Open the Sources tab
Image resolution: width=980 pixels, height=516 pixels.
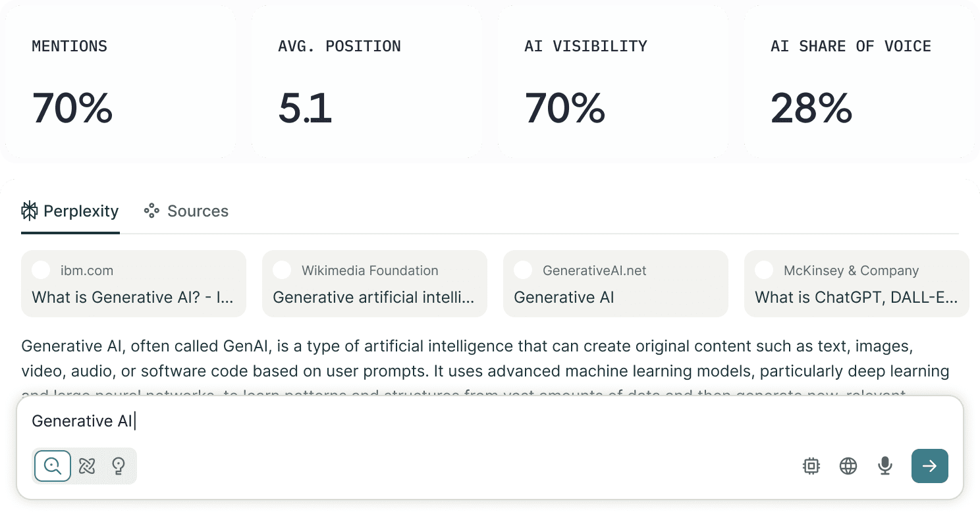[186, 211]
